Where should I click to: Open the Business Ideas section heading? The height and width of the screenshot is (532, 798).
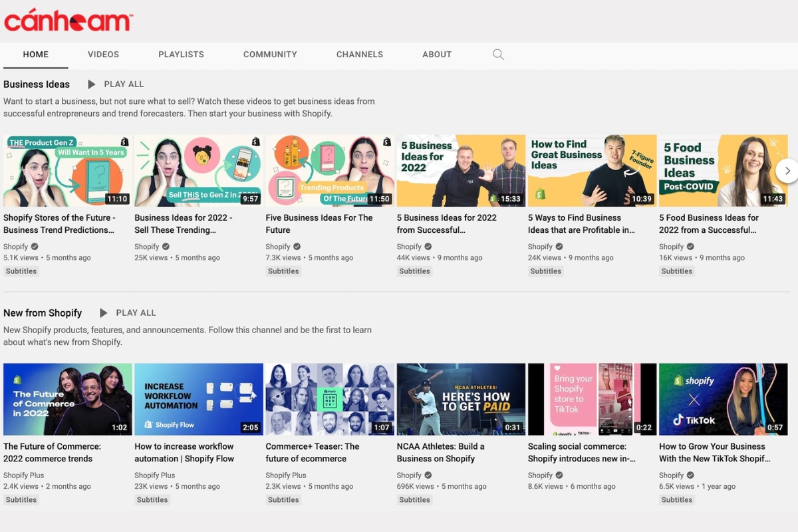click(37, 84)
